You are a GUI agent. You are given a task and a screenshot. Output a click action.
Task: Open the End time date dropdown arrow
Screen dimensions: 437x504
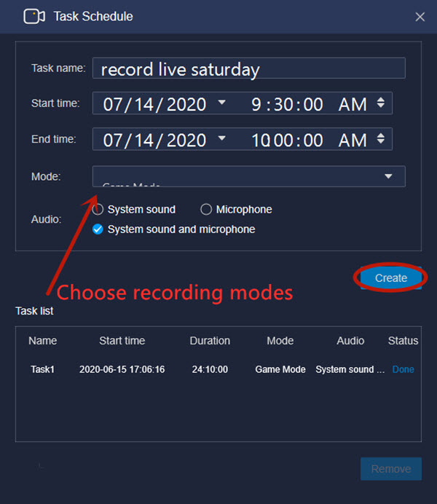point(221,138)
